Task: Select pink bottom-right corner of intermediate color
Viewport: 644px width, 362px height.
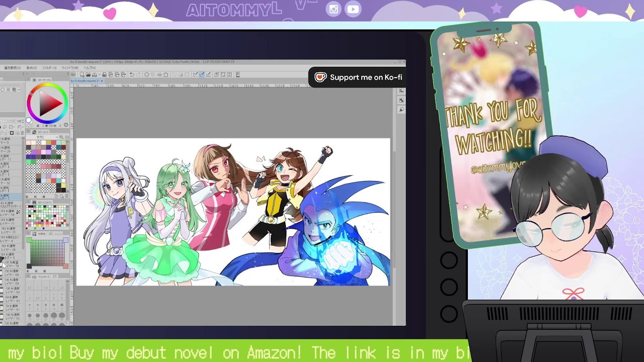Action: (66, 266)
